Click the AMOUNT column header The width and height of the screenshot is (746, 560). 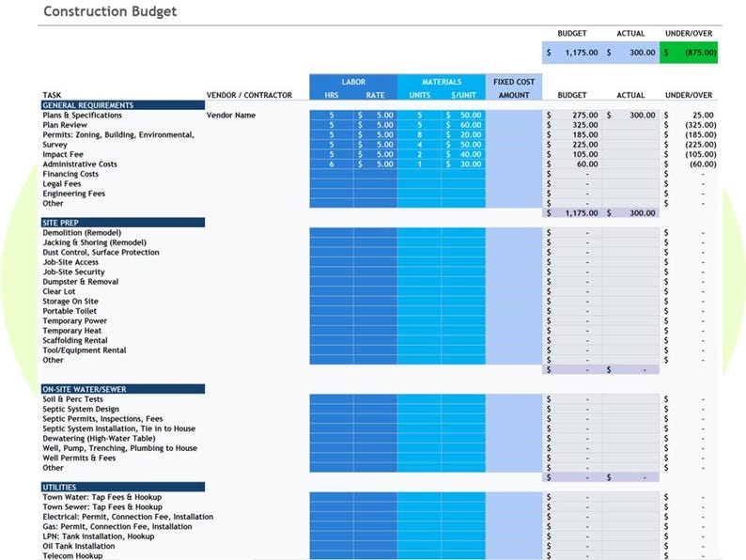pyautogui.click(x=514, y=95)
